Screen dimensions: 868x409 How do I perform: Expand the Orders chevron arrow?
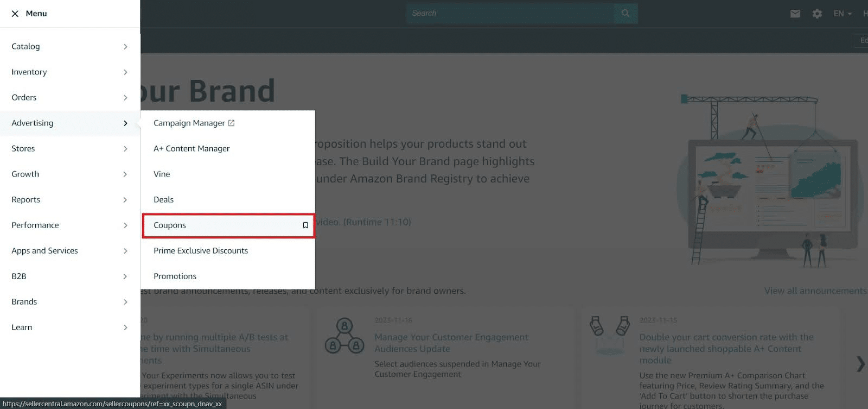(125, 98)
